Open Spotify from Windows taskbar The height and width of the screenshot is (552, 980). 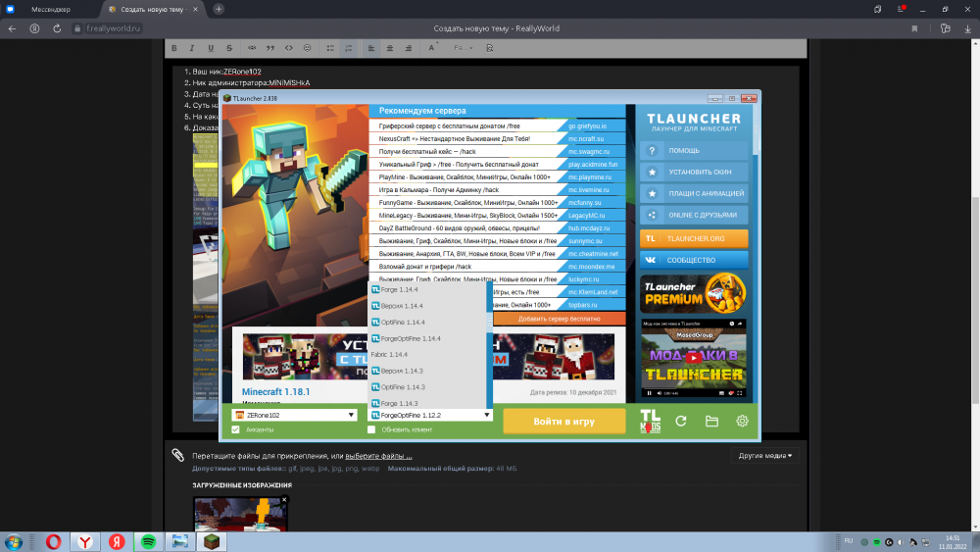pyautogui.click(x=148, y=541)
